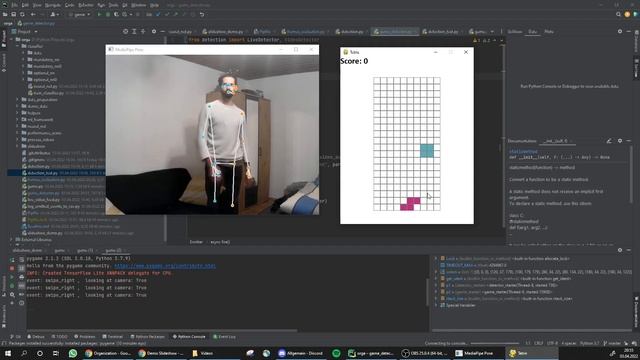This screenshot has width=640, height=360.
Task: Click the Debug bug icon in toolbar
Action: pyautogui.click(x=108, y=14)
